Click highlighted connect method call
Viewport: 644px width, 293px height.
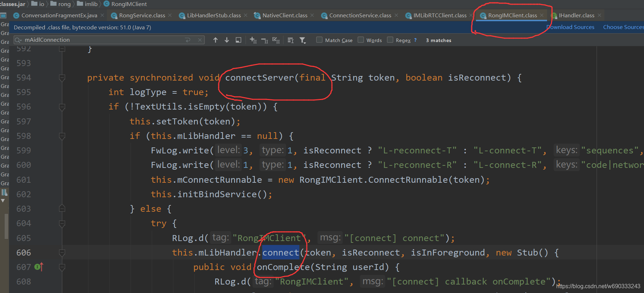pos(281,252)
